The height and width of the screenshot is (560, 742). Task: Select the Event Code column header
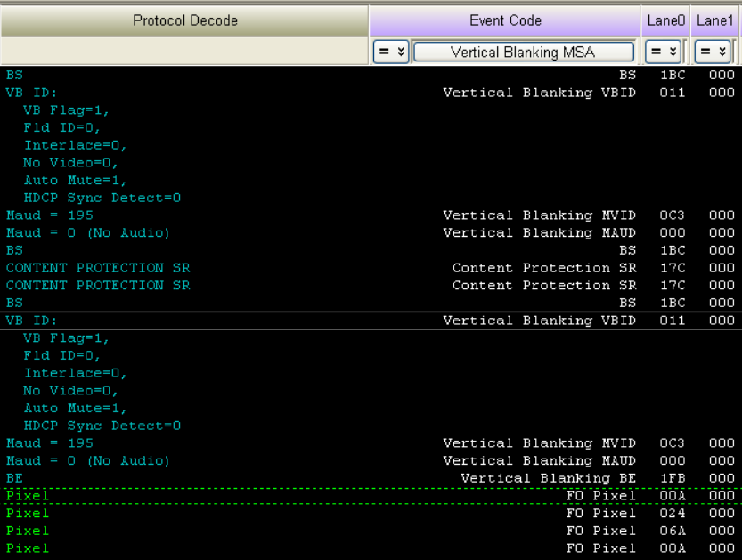pyautogui.click(x=505, y=20)
